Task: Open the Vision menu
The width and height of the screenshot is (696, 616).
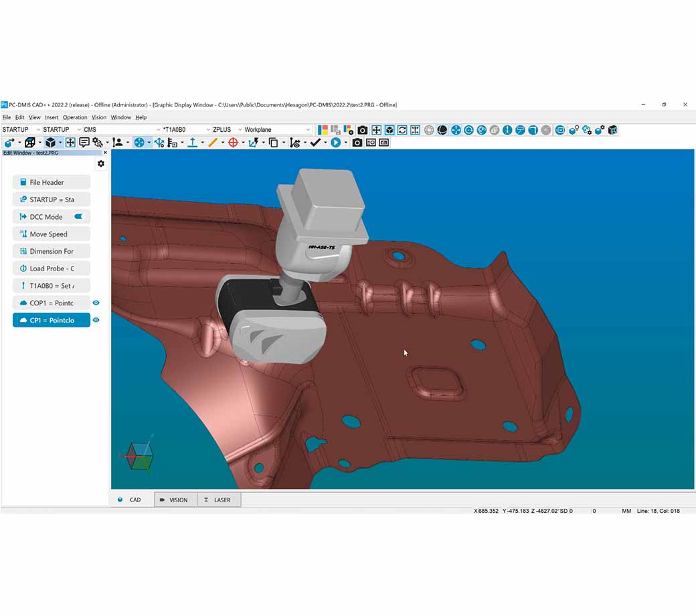Action: (x=99, y=118)
